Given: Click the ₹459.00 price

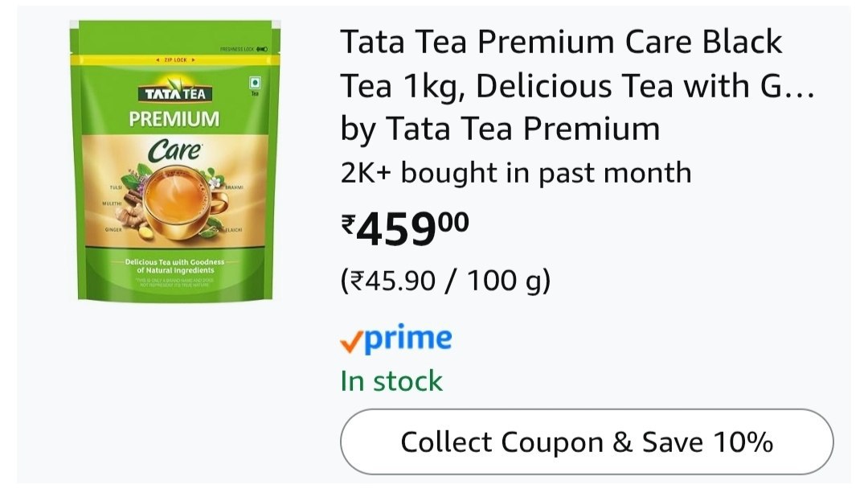Looking at the screenshot, I should coord(404,228).
